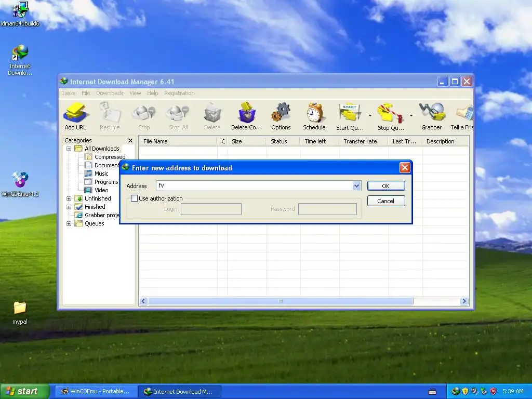
Task: Sort by the Time left column header
Action: coord(320,141)
